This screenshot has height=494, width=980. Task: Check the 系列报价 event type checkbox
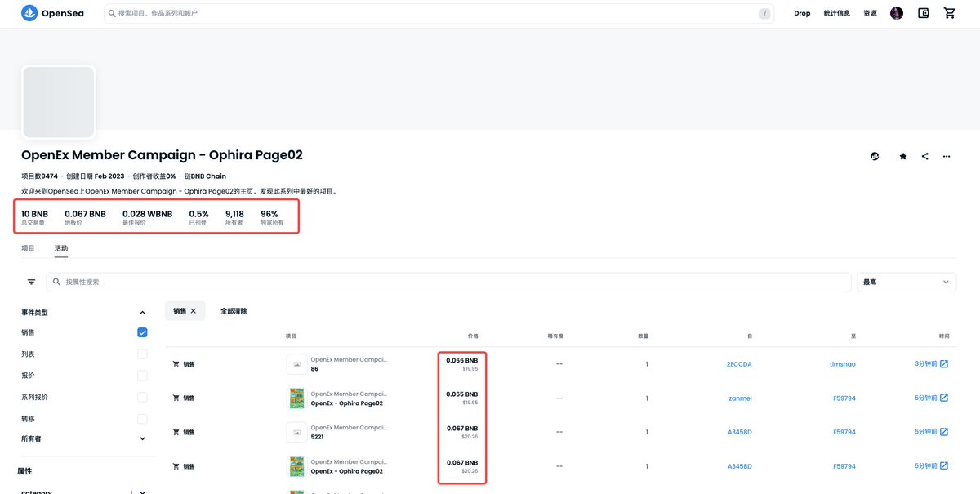coord(142,397)
